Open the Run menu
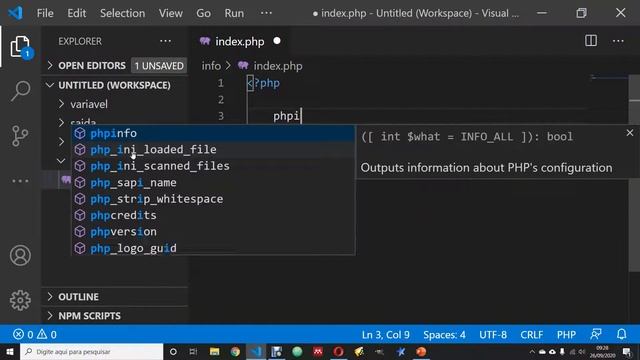Screen dimensions: 640x360 234,13
